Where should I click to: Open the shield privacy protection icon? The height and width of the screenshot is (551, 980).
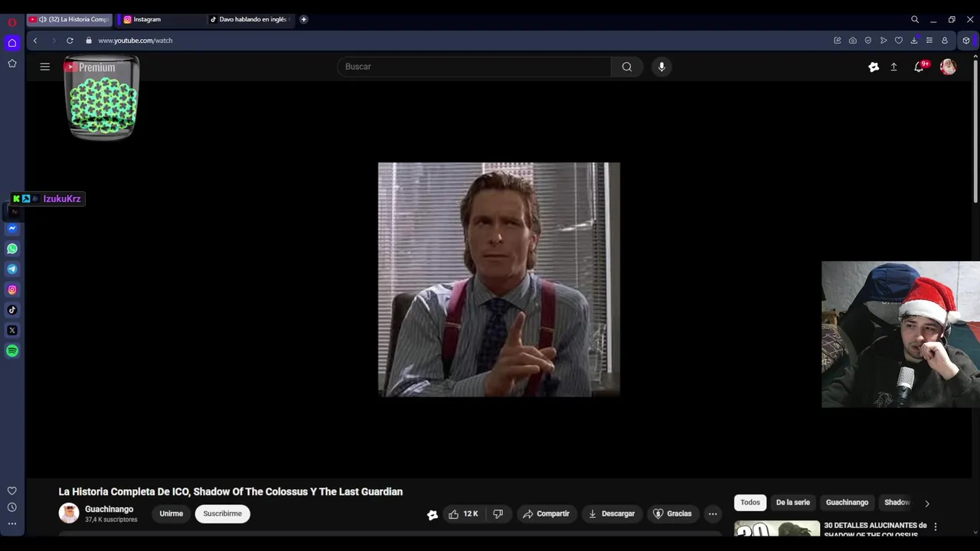coord(868,41)
